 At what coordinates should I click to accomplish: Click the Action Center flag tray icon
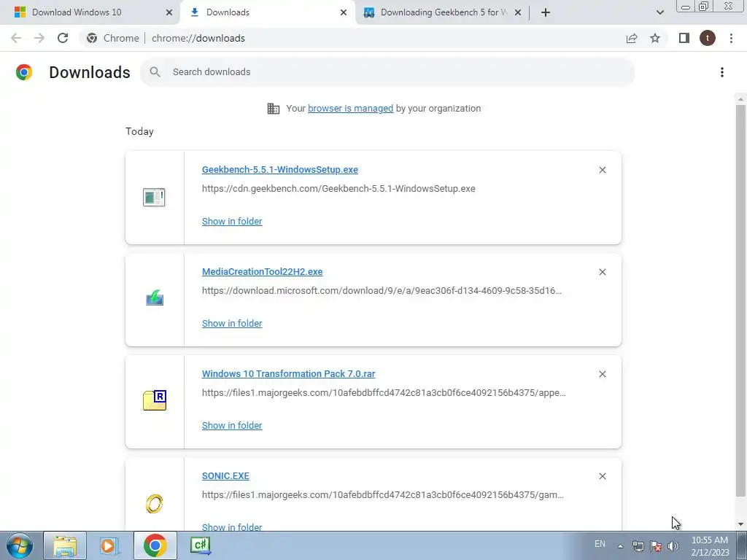coord(656,545)
